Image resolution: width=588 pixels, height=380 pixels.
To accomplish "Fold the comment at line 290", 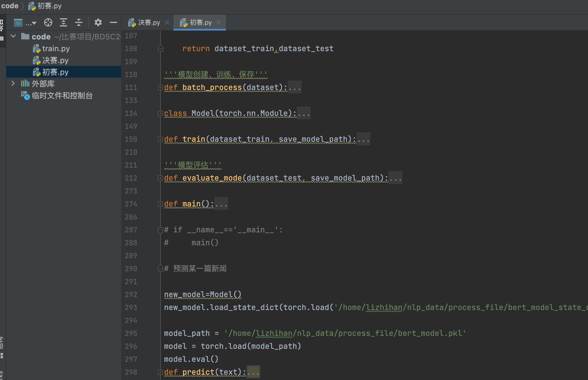I will click(161, 269).
